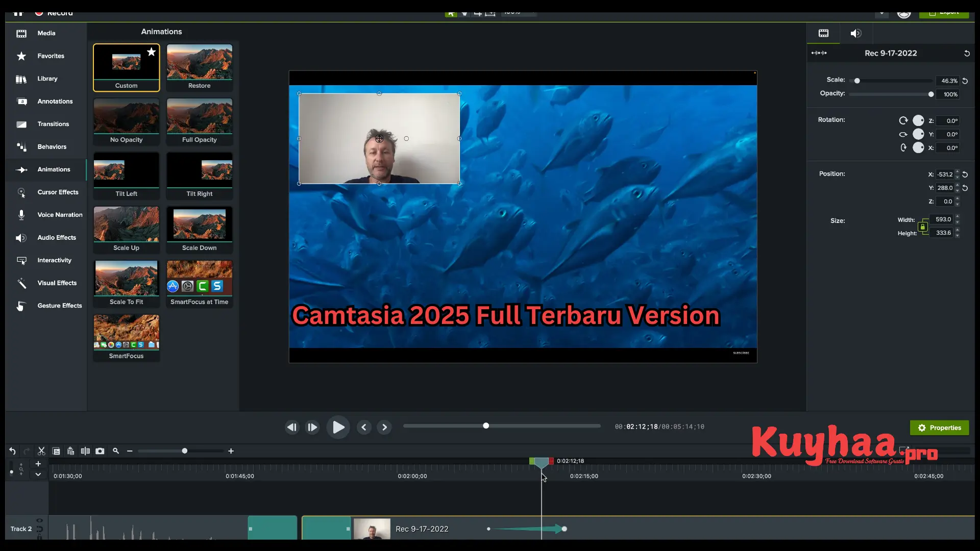Open the Properties panel button
This screenshot has height=551, width=980.
[939, 428]
